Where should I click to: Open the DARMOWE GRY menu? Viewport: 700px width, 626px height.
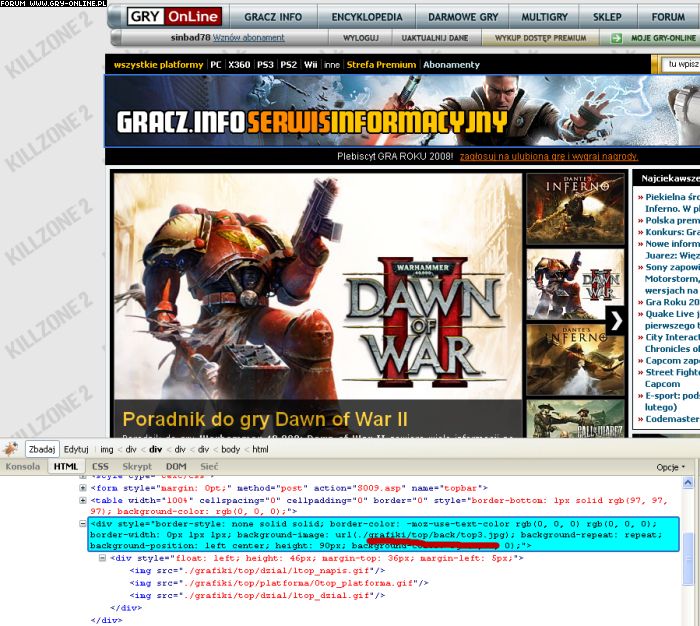463,17
